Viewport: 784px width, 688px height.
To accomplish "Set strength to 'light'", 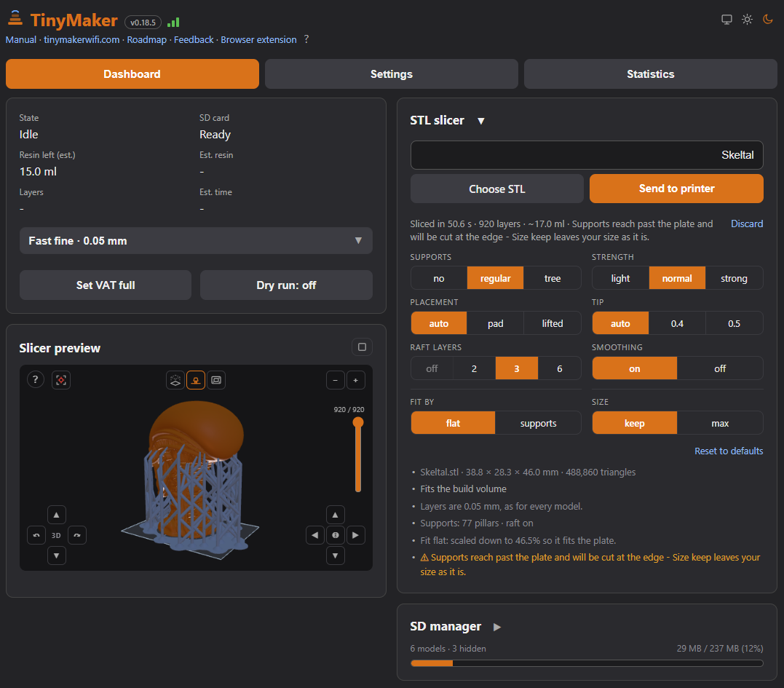I will pos(620,278).
